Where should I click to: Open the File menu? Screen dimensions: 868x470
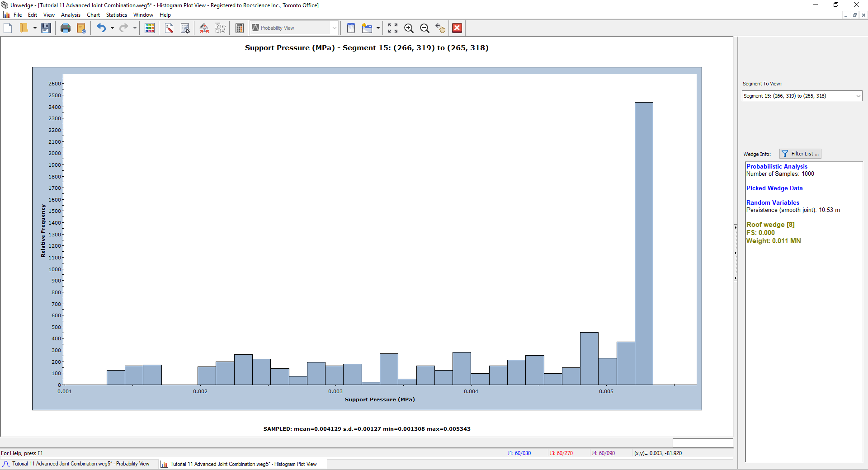(18, 15)
